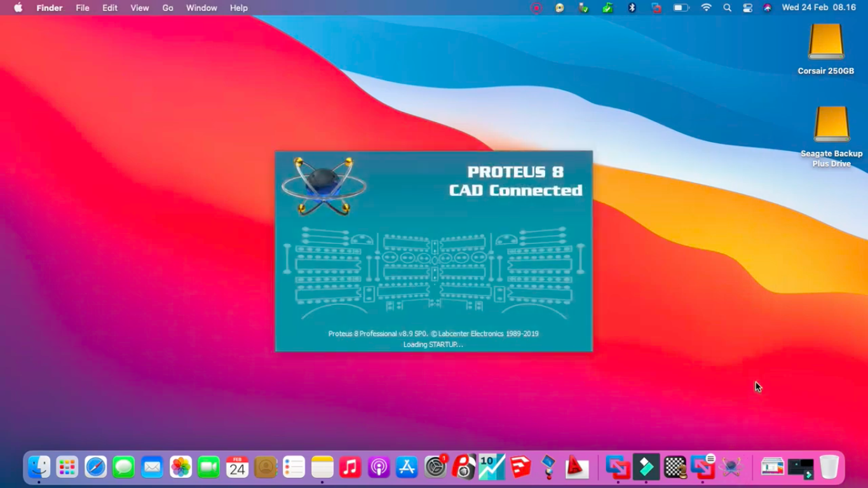Stop the active screen recording in the menu bar
The width and height of the screenshot is (868, 488).
pyautogui.click(x=536, y=8)
